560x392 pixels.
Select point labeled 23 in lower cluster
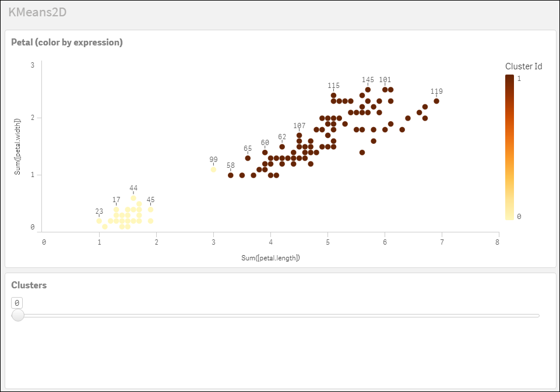point(100,220)
